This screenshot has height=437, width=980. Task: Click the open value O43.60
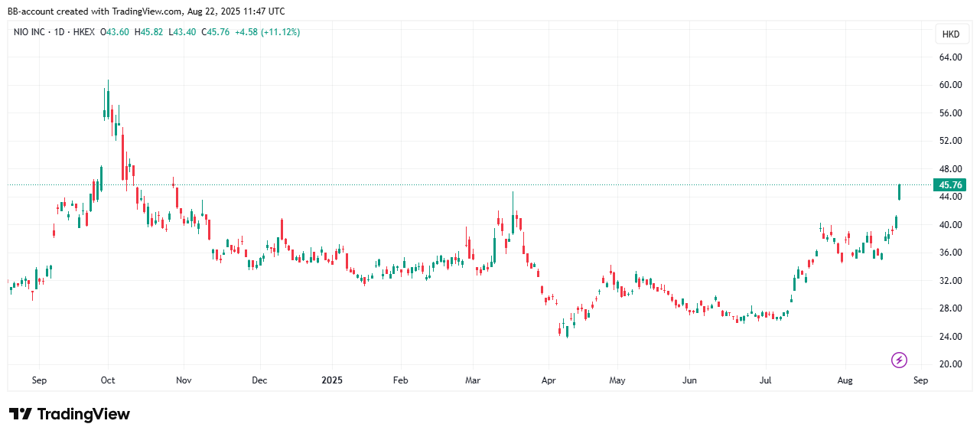pos(116,32)
